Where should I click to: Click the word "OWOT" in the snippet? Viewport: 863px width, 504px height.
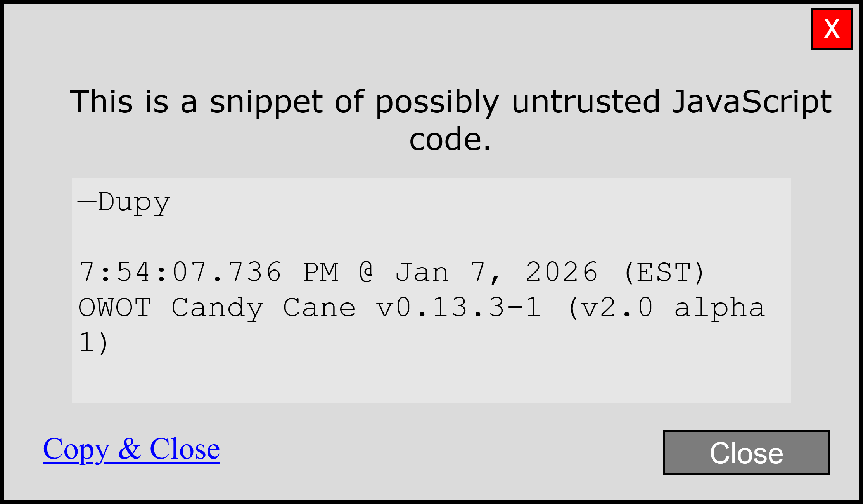point(114,308)
